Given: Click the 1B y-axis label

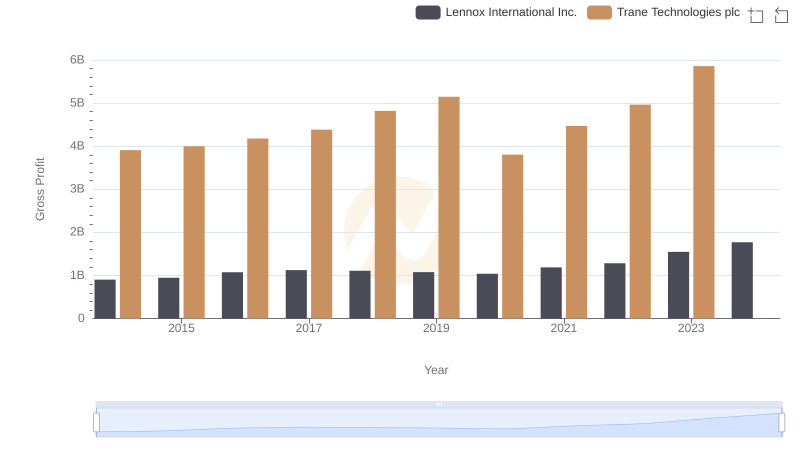Looking at the screenshot, I should 77,275.
